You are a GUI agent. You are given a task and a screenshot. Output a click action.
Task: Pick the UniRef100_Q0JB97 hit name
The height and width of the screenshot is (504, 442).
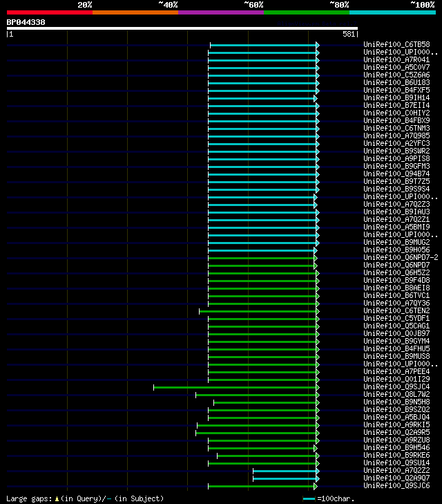tap(396, 334)
